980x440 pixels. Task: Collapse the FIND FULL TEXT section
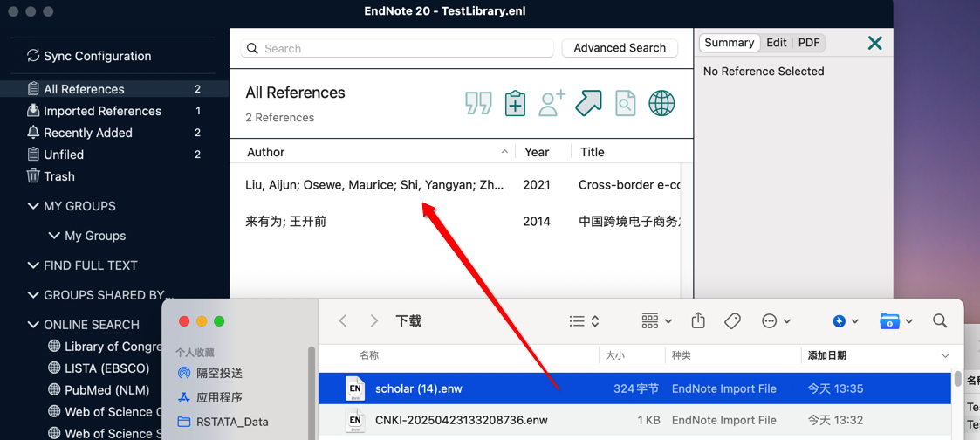click(x=33, y=265)
